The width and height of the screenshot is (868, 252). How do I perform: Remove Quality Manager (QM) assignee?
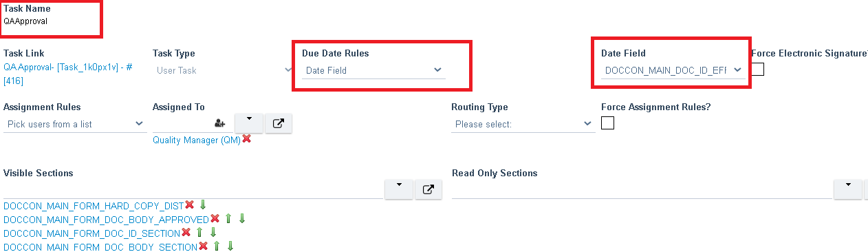(246, 139)
